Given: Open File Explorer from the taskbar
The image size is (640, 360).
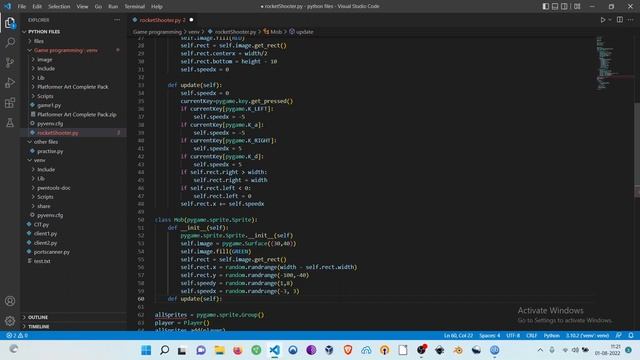Looking at the screenshot, I should tap(220, 350).
